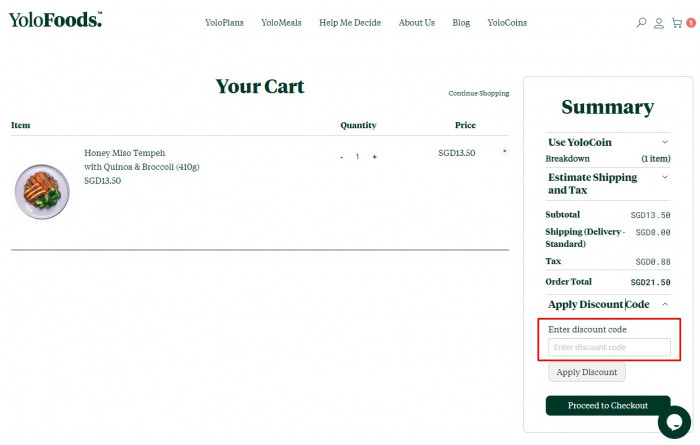Open Help Me Decide page
This screenshot has width=700, height=445.
[350, 22]
